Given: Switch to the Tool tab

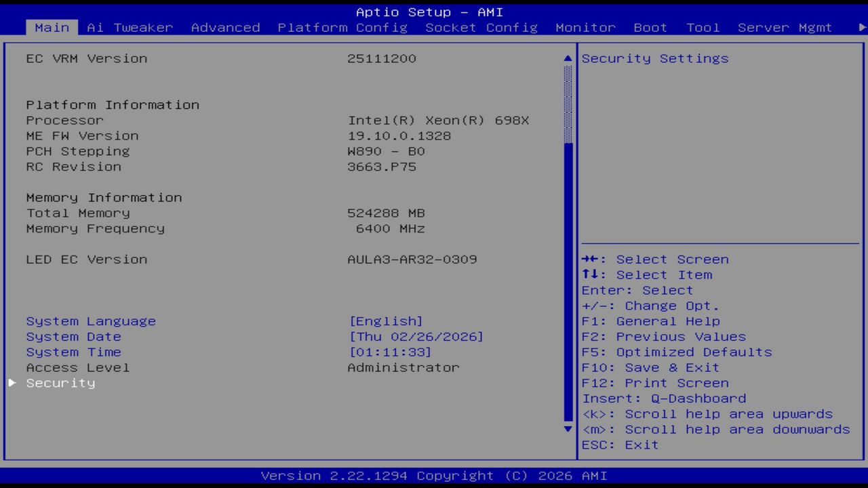Looking at the screenshot, I should [x=703, y=27].
